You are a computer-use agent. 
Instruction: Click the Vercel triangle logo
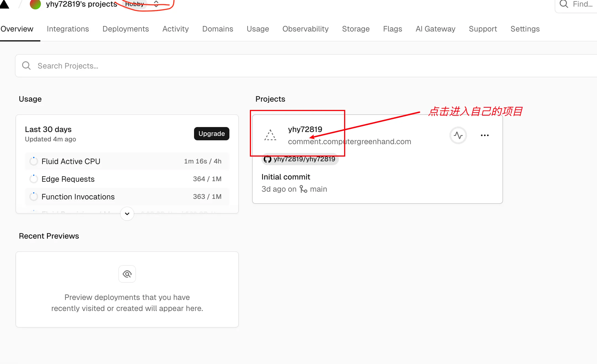point(4,4)
